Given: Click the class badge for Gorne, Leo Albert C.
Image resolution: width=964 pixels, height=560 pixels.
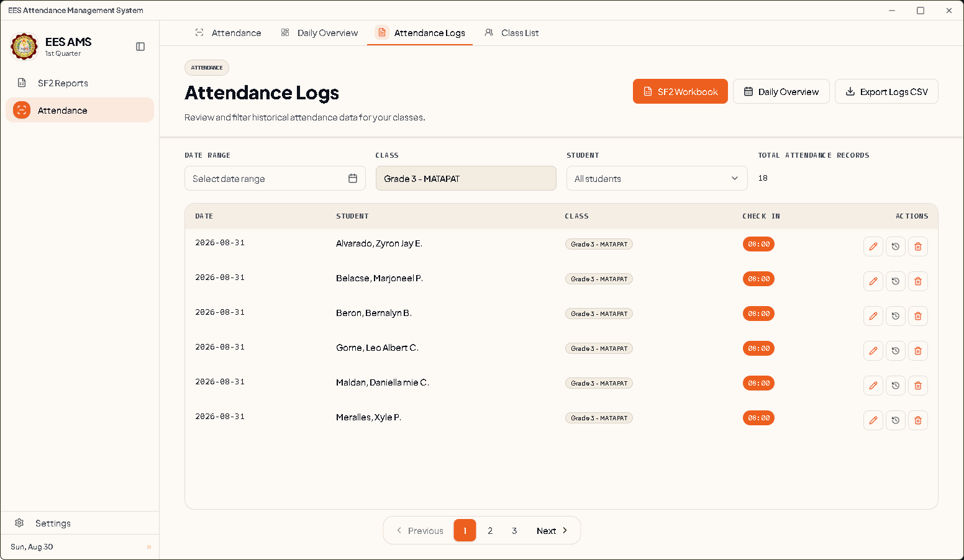Looking at the screenshot, I should 599,348.
